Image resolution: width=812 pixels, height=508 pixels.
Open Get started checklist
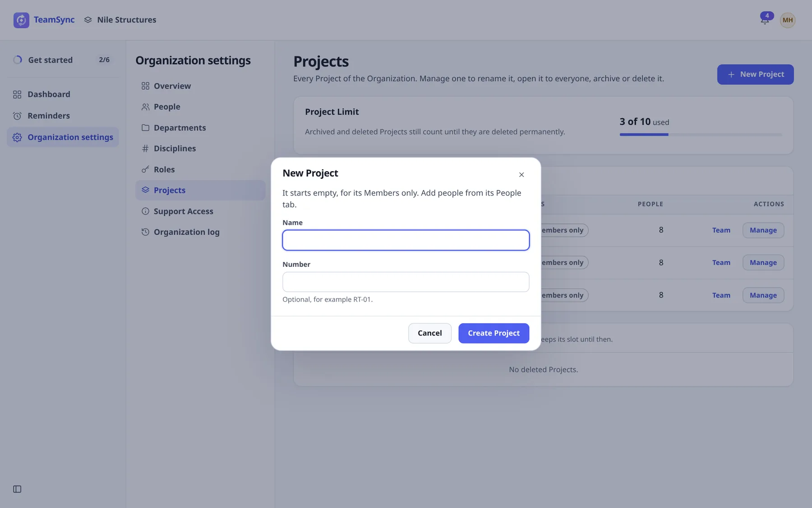(63, 60)
